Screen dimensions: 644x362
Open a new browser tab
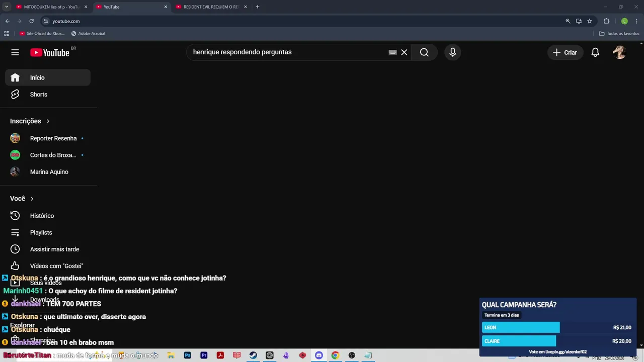pos(258,7)
